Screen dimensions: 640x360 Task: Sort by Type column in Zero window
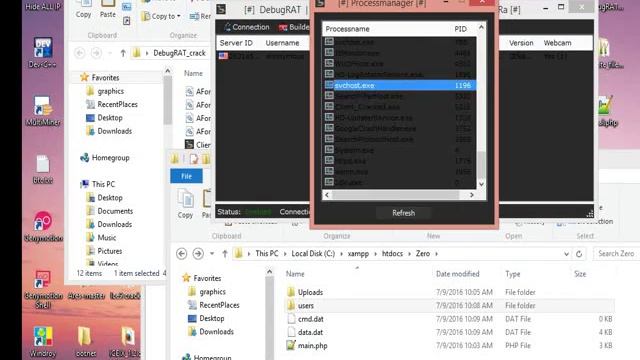click(x=513, y=274)
